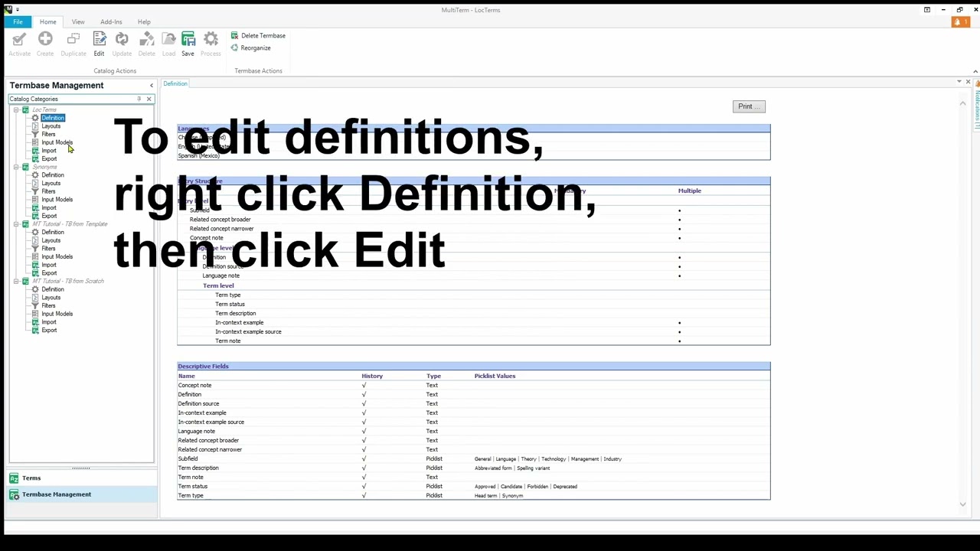
Task: Select Filters under Synonyms
Action: point(48,191)
